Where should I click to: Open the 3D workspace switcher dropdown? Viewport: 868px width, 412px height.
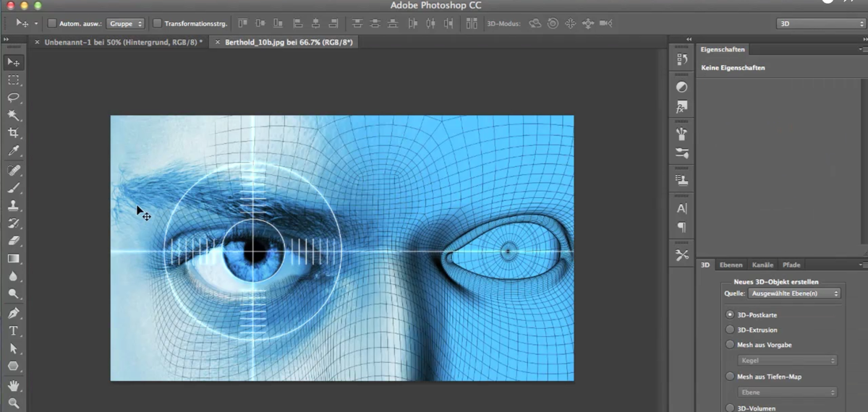click(820, 24)
